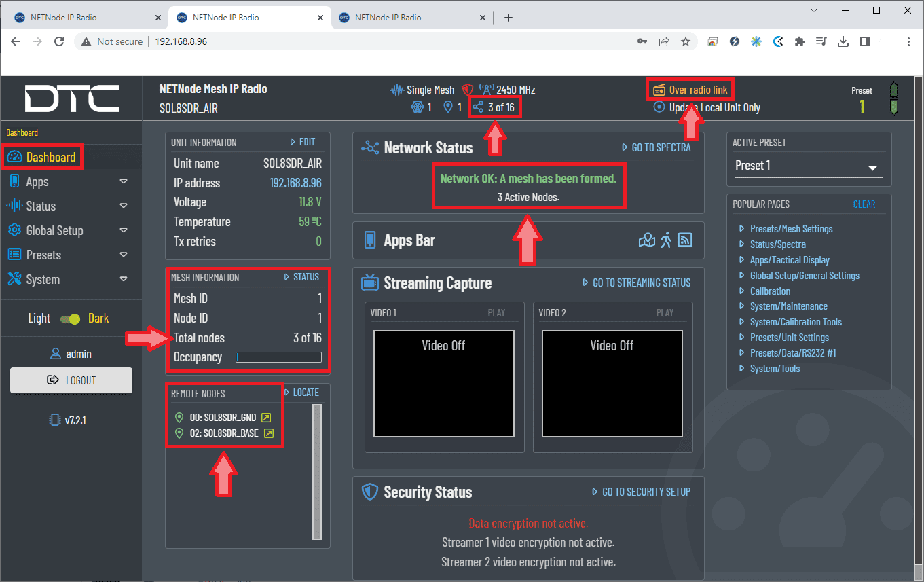Open remote node SOL8SDR_GND external link icon

tap(266, 418)
